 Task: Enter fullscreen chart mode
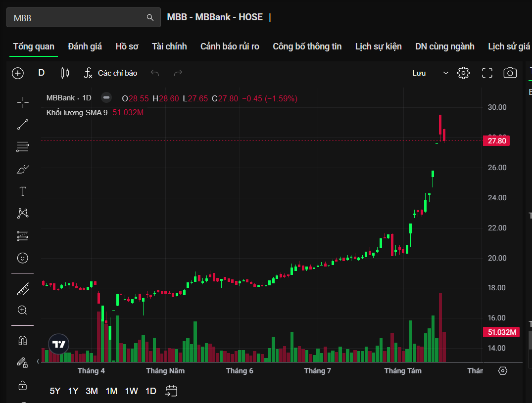[487, 73]
